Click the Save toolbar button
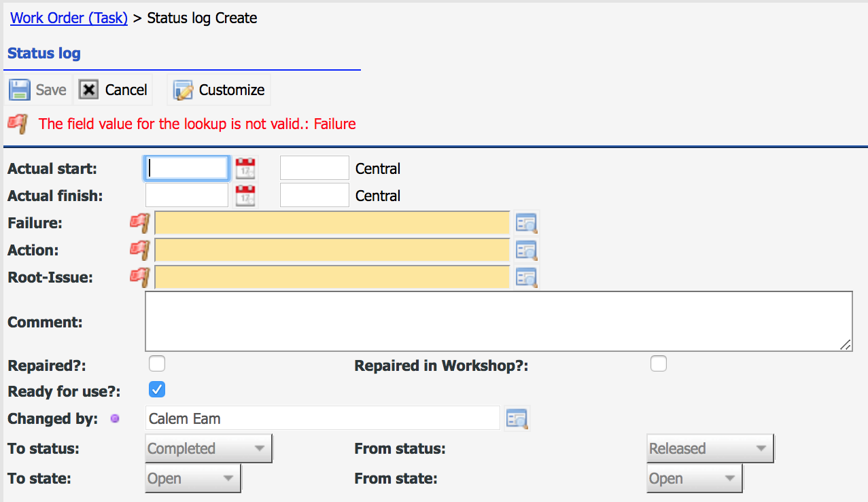Viewport: 868px width, 502px height. click(38, 90)
